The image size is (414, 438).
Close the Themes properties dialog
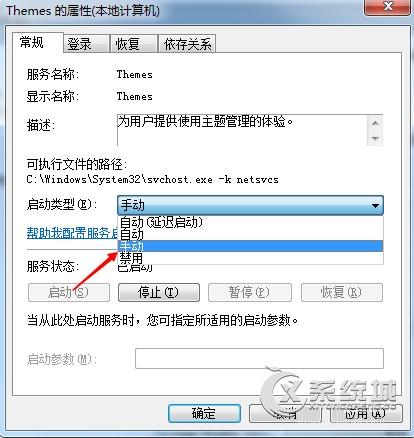click(388, 7)
